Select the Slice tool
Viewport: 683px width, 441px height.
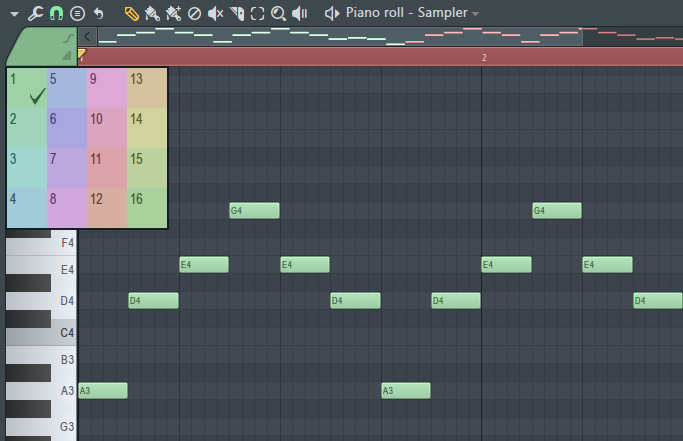[236, 13]
